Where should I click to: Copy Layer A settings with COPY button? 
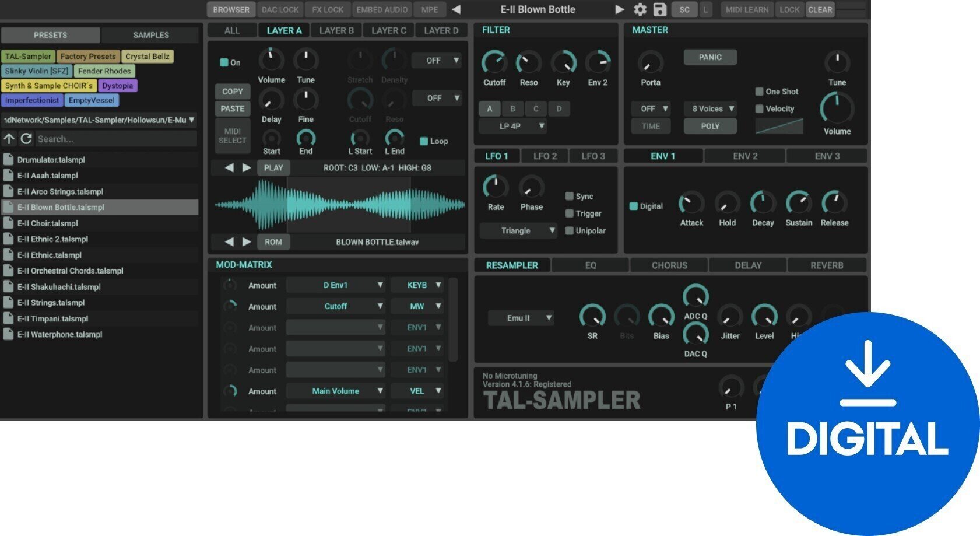(x=232, y=91)
